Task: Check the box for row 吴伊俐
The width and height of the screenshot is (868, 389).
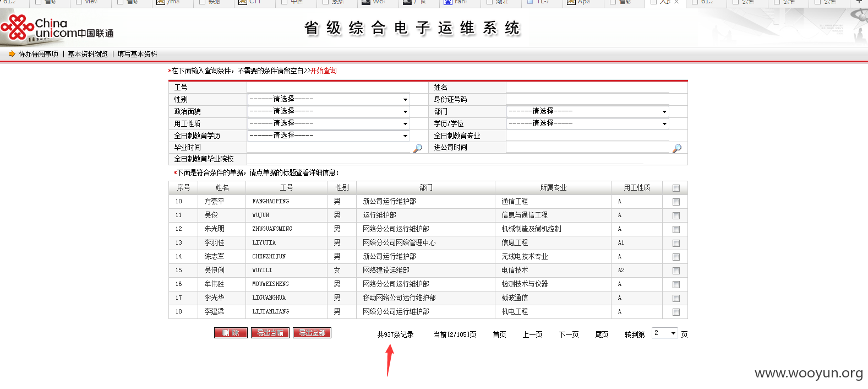Action: click(x=676, y=271)
